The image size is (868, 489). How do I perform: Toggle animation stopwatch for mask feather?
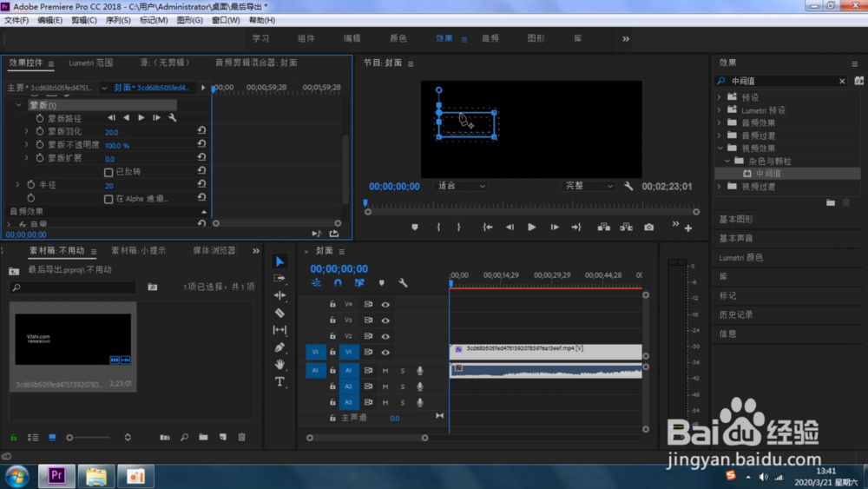point(39,131)
